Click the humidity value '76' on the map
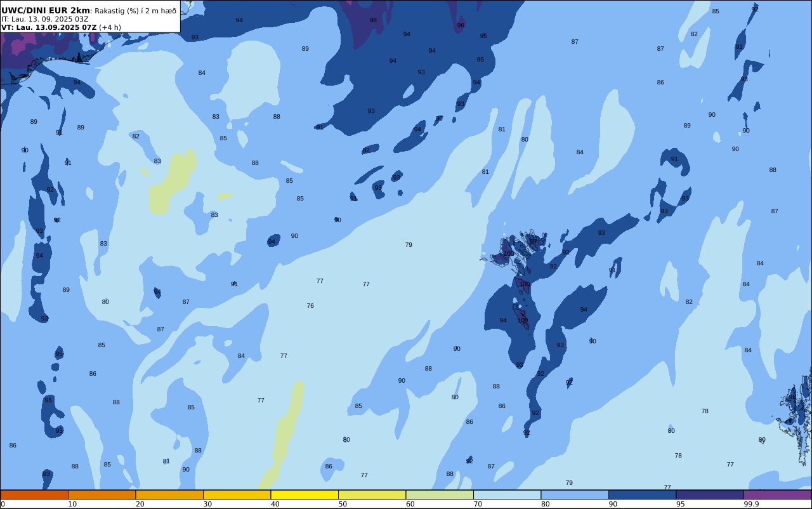The width and height of the screenshot is (812, 509). (x=310, y=306)
